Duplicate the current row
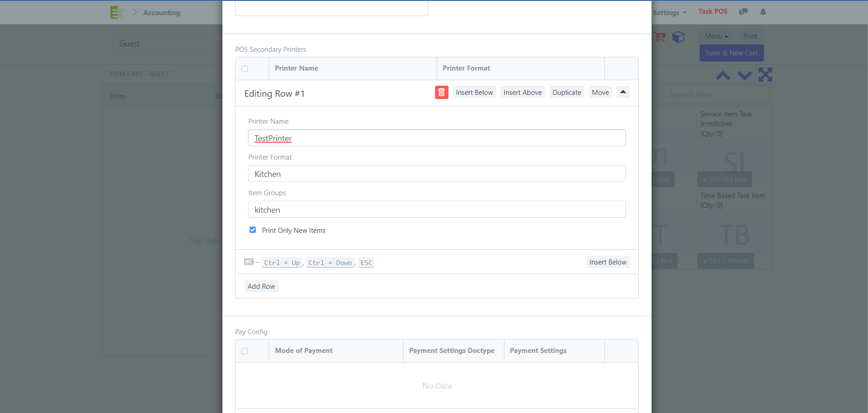 567,92
